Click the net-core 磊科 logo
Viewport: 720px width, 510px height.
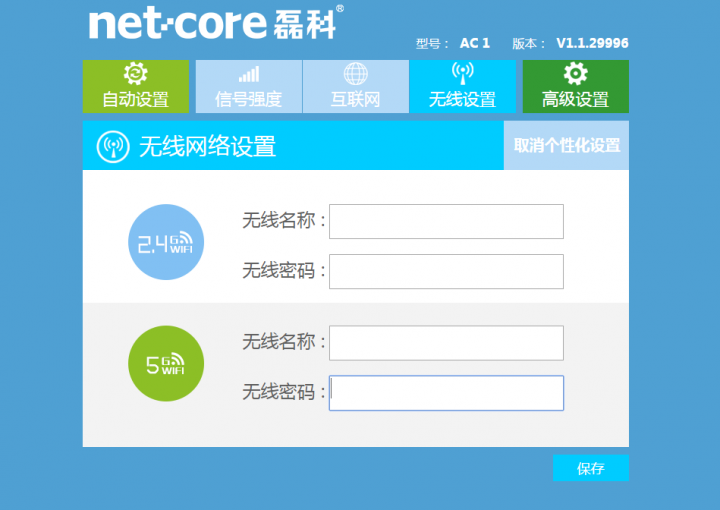point(216,23)
